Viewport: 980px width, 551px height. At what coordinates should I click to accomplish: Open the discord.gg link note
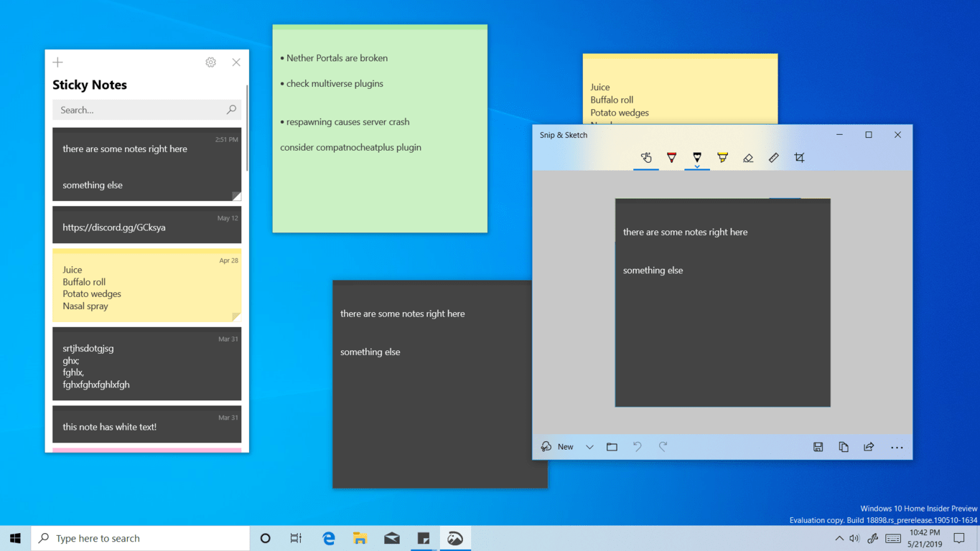pos(147,225)
